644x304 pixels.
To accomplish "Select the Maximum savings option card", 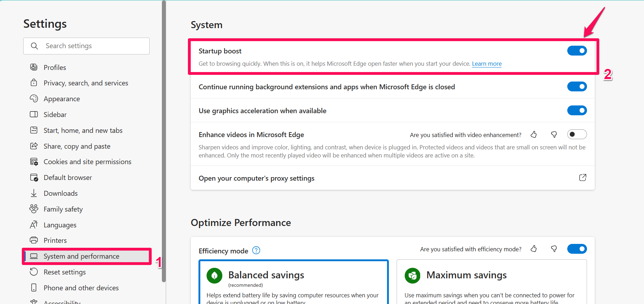I will click(492, 282).
